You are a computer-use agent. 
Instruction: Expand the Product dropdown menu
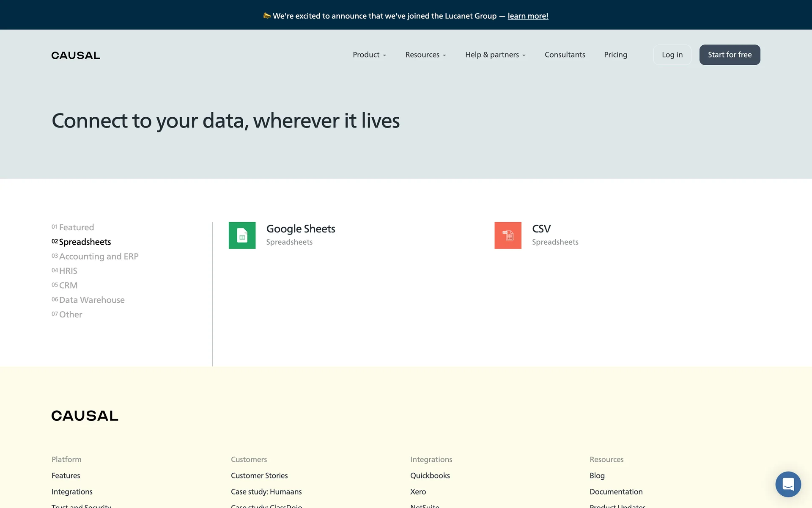[x=369, y=55]
